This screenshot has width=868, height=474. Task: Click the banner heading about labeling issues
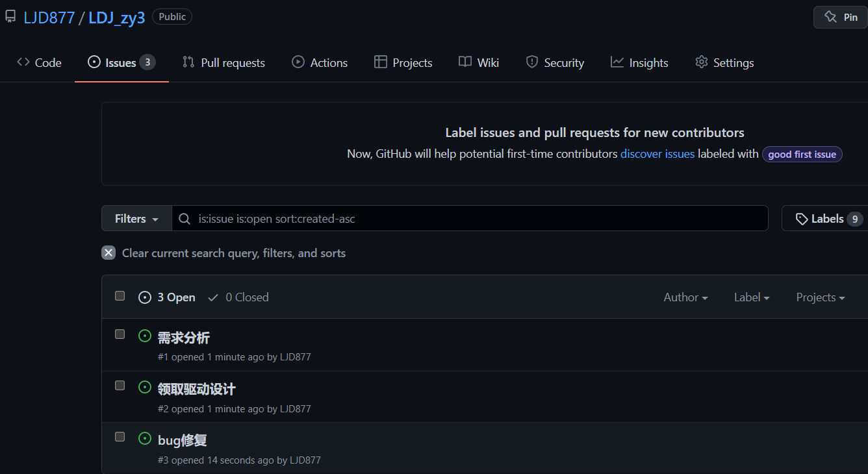tap(594, 132)
